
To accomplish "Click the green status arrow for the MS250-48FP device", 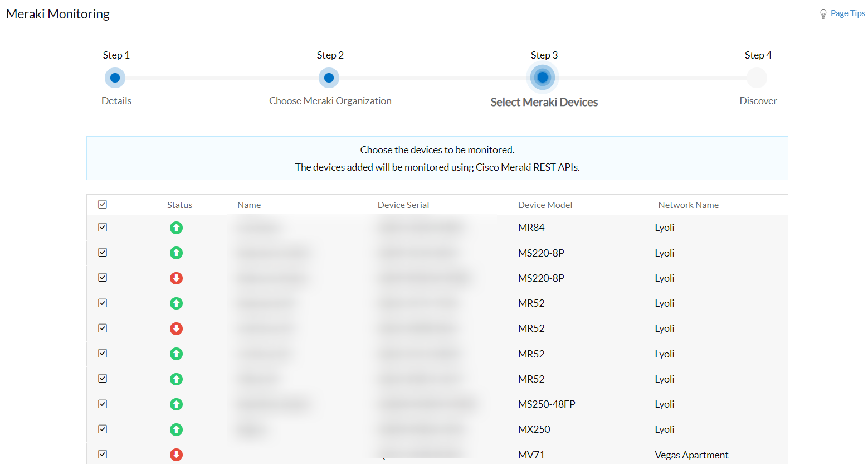I will [176, 404].
